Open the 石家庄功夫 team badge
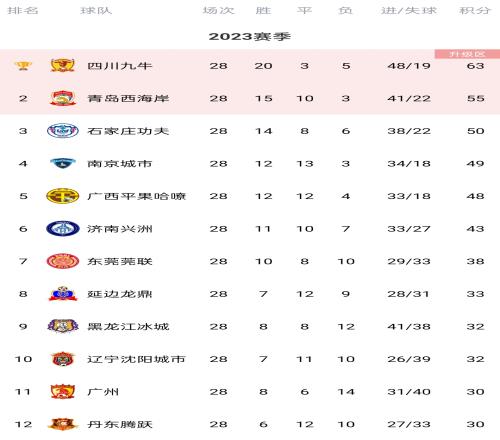The image size is (500, 440). 63,131
